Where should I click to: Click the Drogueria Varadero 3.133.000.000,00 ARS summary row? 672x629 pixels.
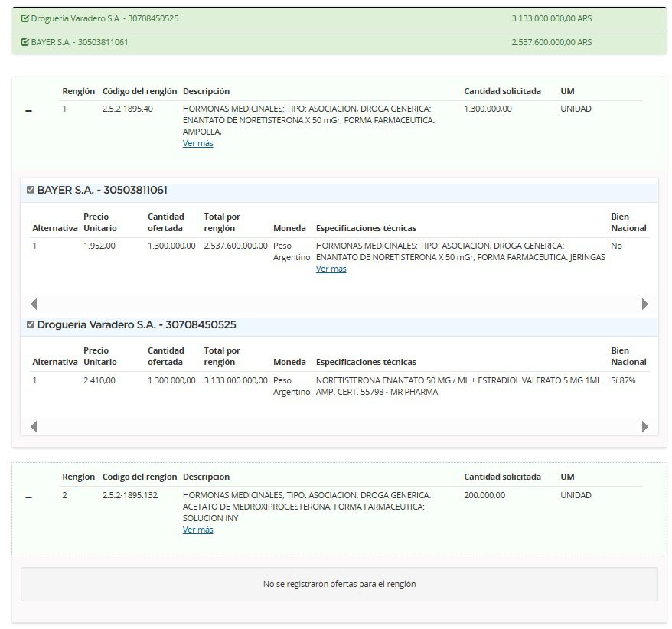click(x=551, y=18)
